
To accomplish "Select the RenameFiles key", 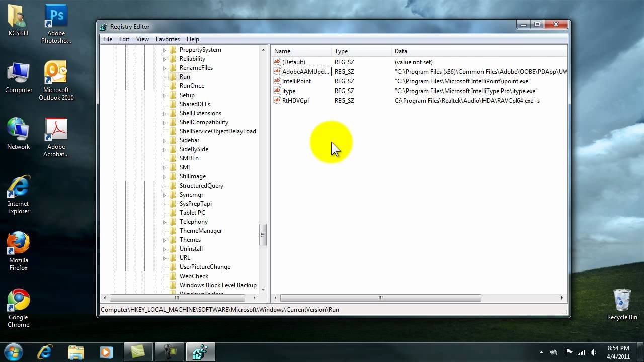I will (196, 68).
